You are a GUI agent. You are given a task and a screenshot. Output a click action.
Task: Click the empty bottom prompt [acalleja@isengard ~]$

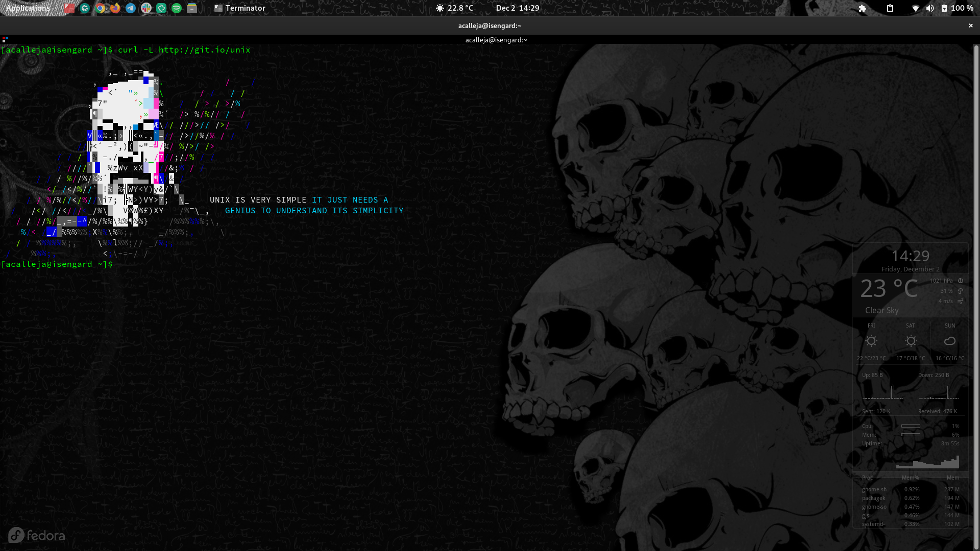(x=57, y=264)
